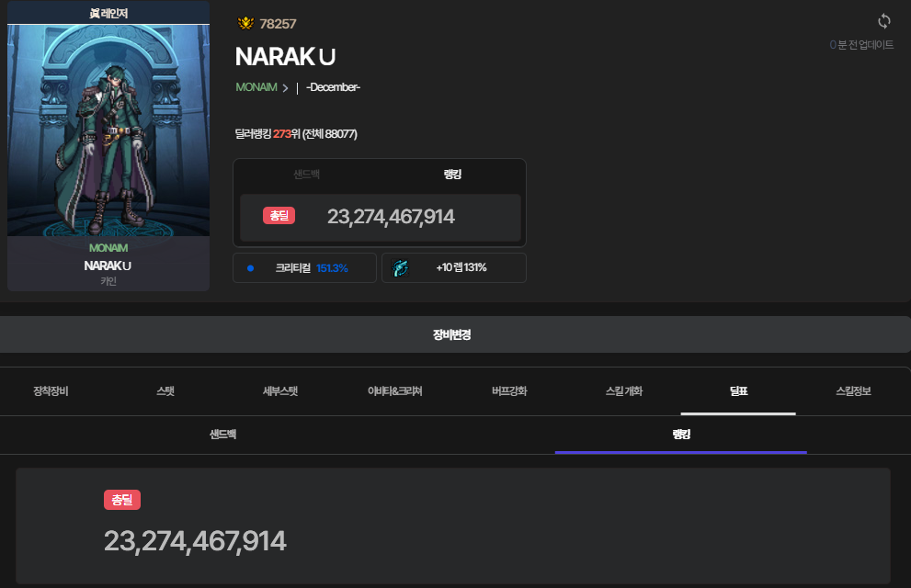This screenshot has width=911, height=588.
Task: Select the 버프강화 tab
Action: [x=509, y=391]
